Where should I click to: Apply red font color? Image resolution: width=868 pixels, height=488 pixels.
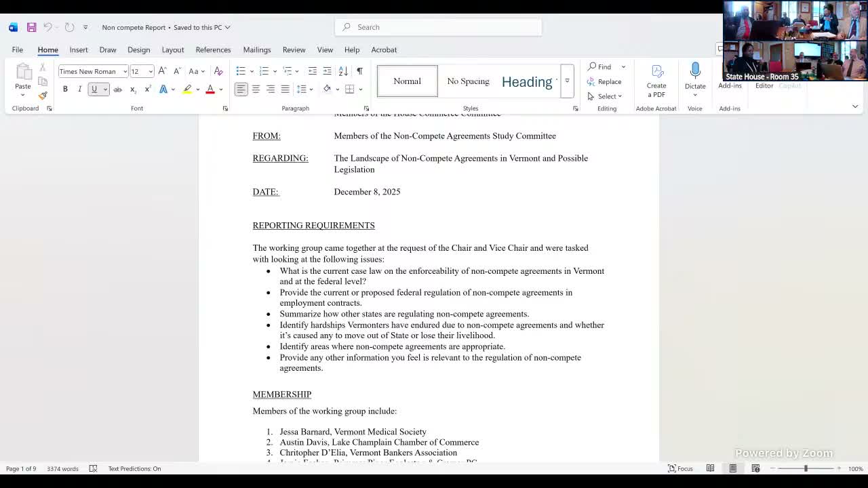click(x=210, y=89)
